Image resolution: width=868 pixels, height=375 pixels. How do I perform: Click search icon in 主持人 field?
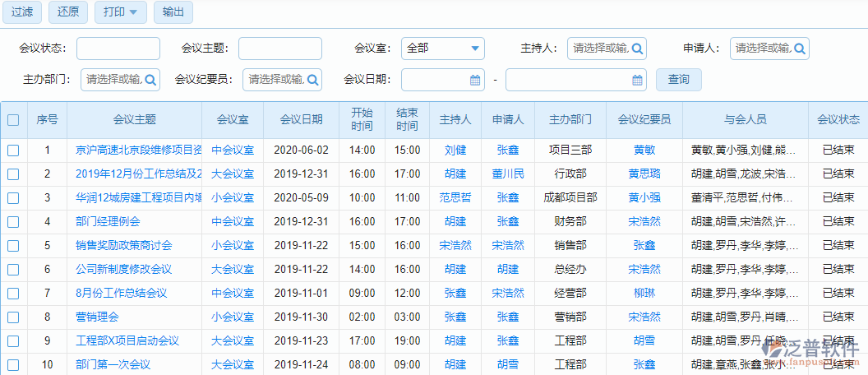[636, 49]
